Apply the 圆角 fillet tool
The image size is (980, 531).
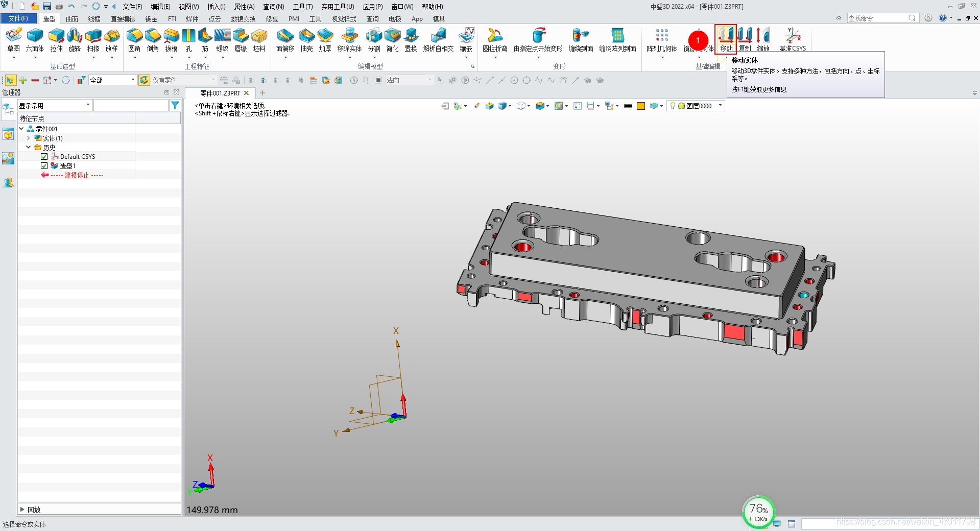[x=134, y=40]
